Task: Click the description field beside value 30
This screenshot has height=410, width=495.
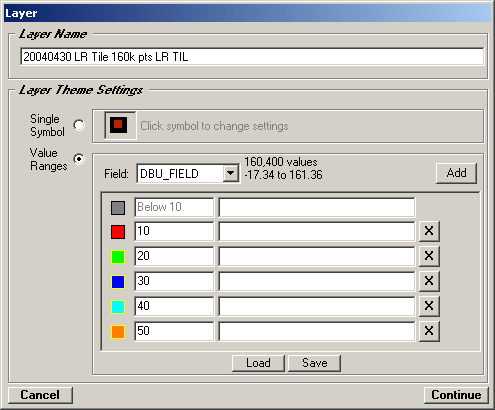Action: [x=317, y=281]
